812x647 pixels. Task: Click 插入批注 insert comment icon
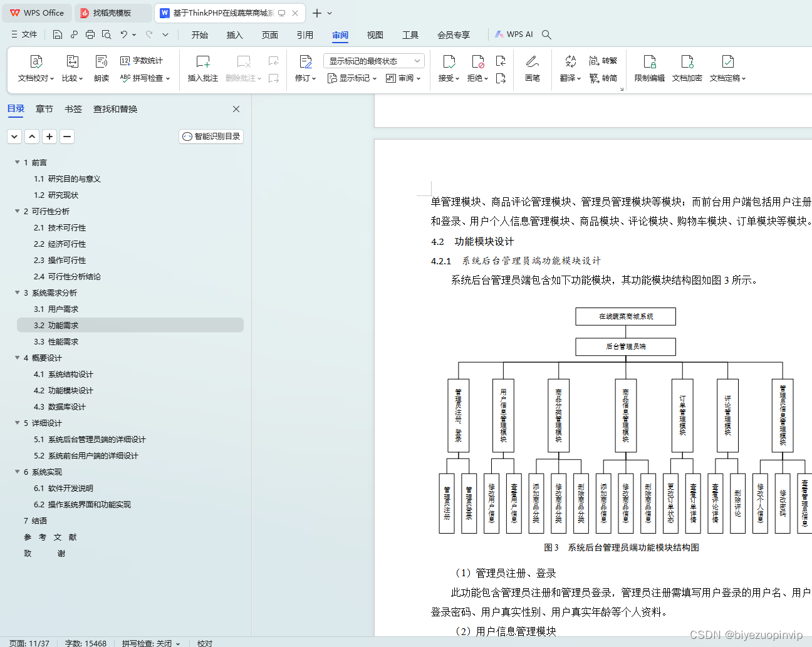click(x=202, y=61)
